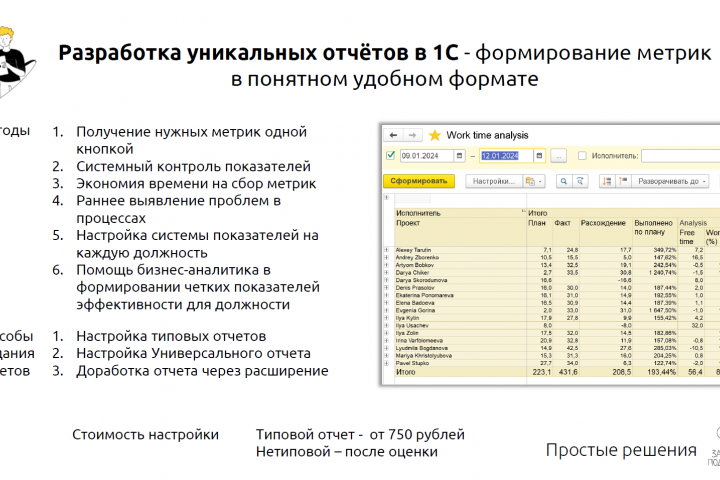
Task: Click list item Настройка Универсального отчета
Action: click(x=193, y=353)
